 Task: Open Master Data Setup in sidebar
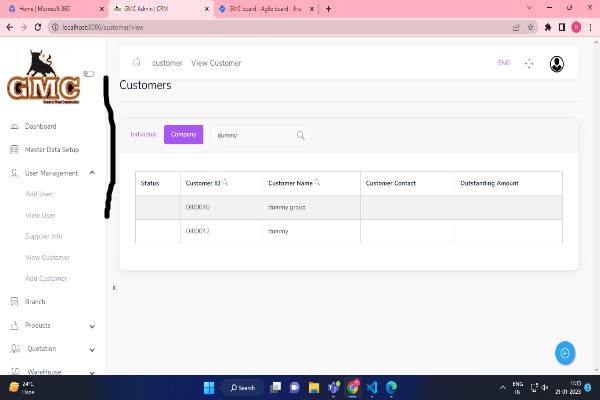(51, 150)
